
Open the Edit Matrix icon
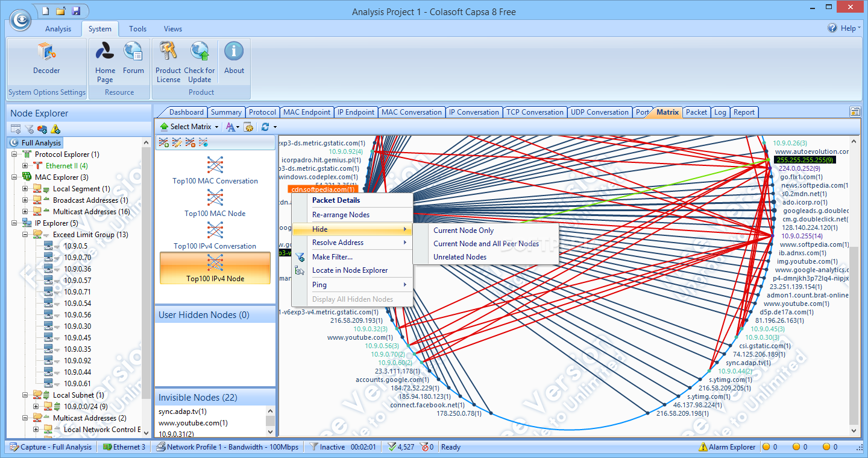[x=177, y=142]
